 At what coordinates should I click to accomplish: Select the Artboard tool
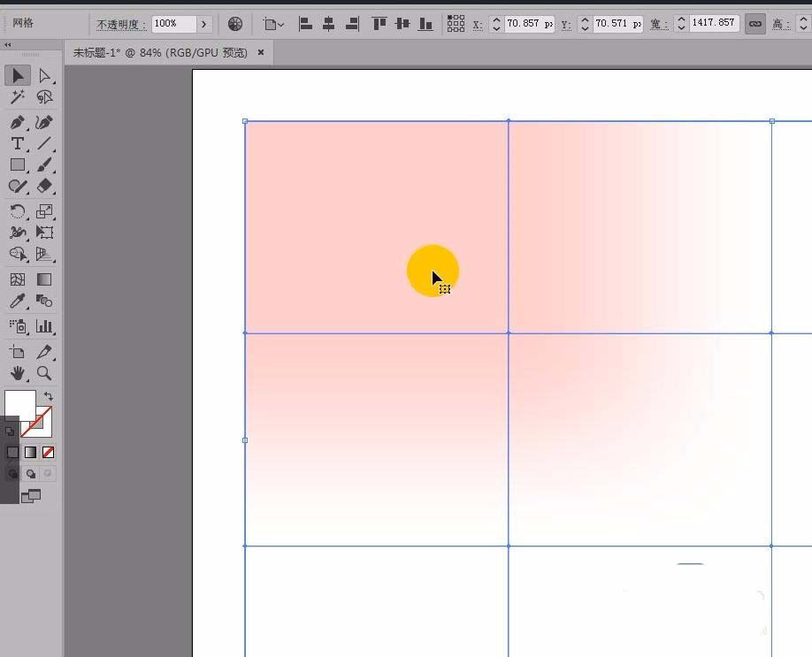click(18, 352)
